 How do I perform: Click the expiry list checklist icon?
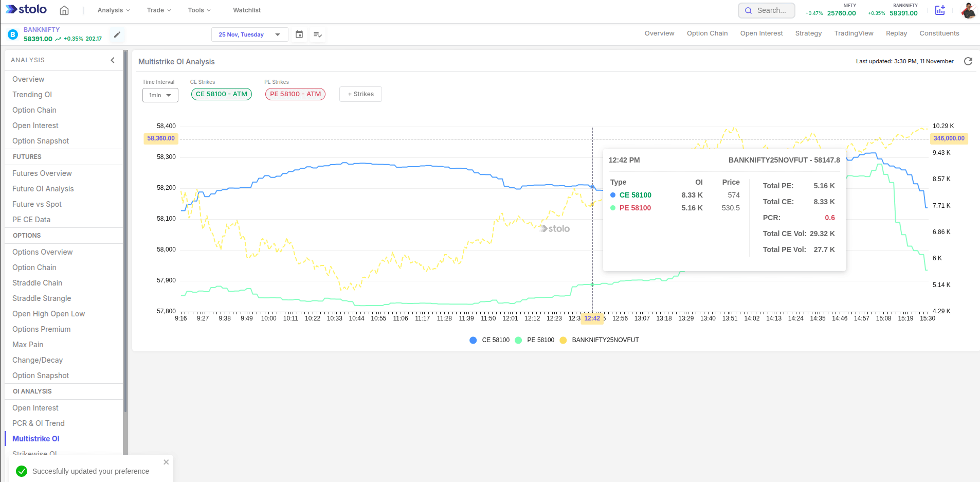coord(318,34)
